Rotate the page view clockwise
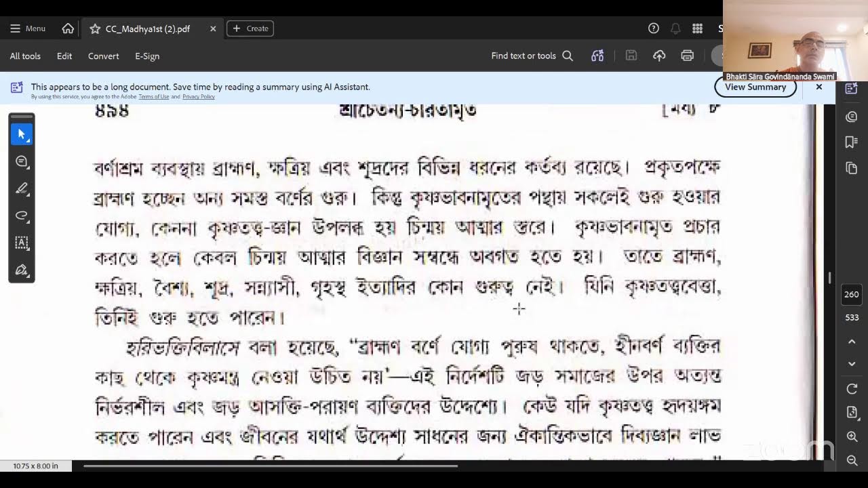The width and height of the screenshot is (868, 488). coord(852,388)
